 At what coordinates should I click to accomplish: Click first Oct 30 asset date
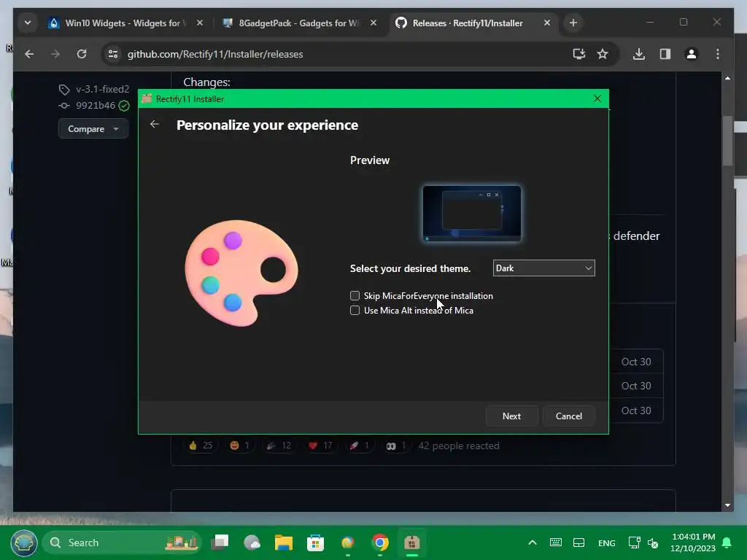click(x=636, y=362)
